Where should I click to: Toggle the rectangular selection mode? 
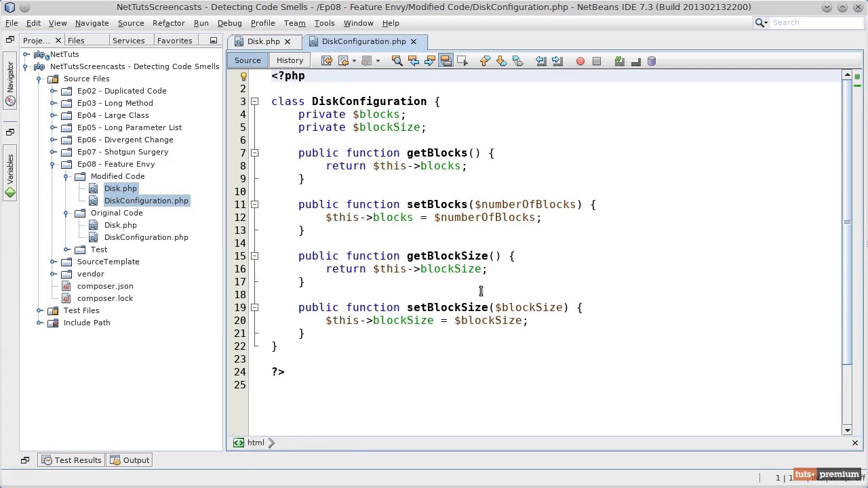[462, 61]
